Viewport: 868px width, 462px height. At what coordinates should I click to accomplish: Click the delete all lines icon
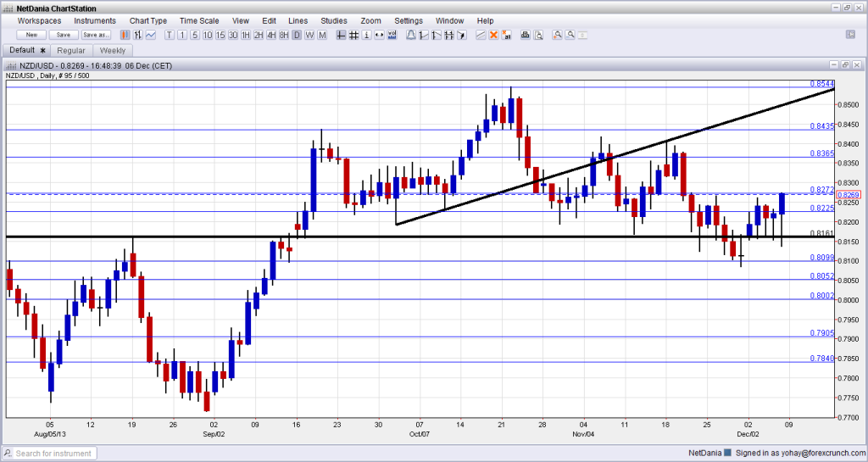pos(506,35)
